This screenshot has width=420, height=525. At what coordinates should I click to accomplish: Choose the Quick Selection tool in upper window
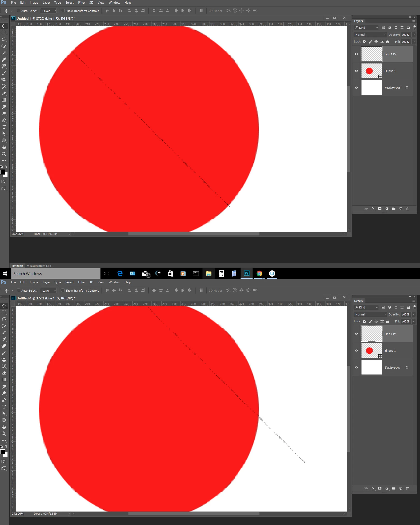pyautogui.click(x=4, y=46)
